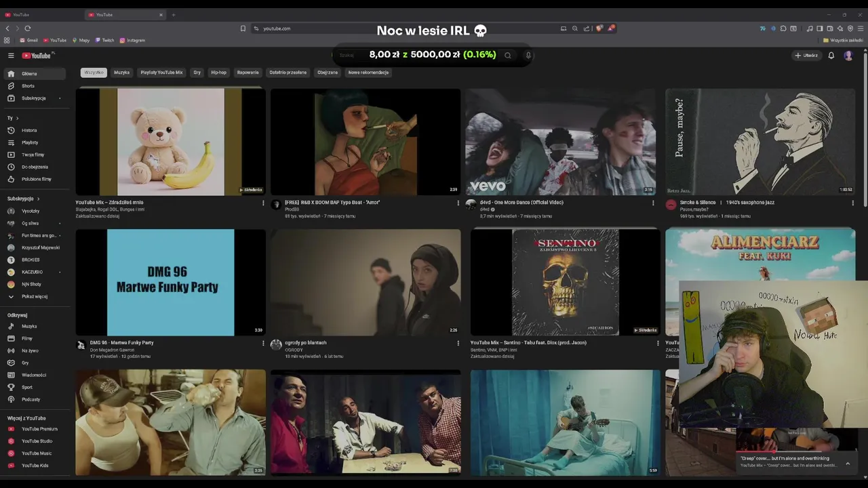Screen dimensions: 868x488
Task: Open YouTube Kids link
Action: [x=35, y=466]
